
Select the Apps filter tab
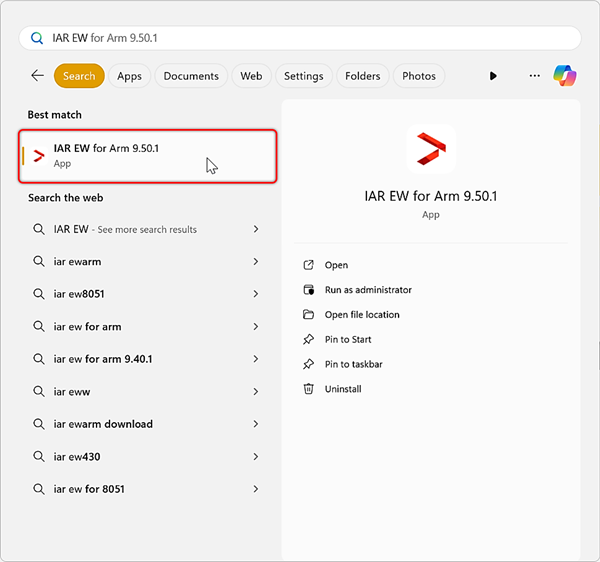click(129, 76)
